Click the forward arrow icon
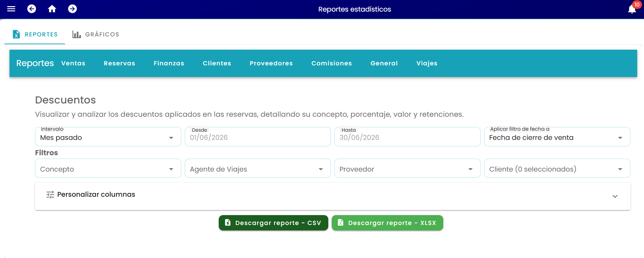This screenshot has height=258, width=644. 72,9
